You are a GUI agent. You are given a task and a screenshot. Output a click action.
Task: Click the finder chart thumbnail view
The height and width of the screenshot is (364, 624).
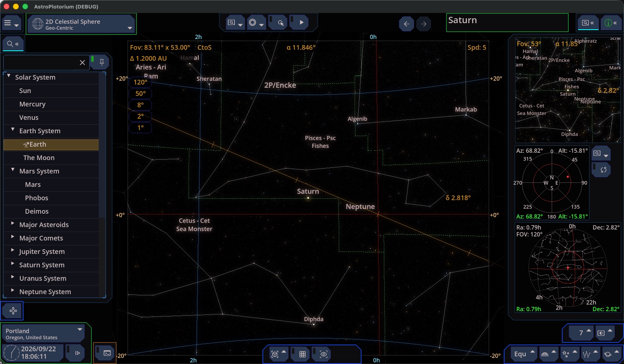(x=568, y=90)
